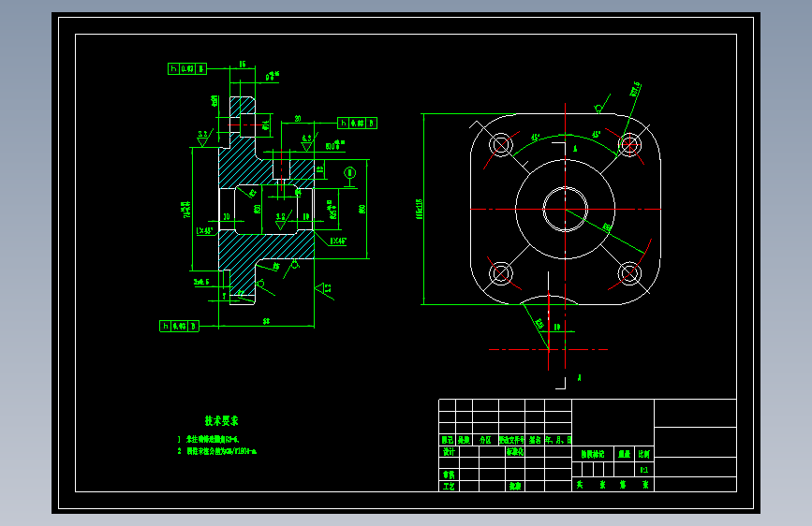The image size is (812, 526).
Task: Click the first technical requirement note line
Action: click(x=208, y=439)
